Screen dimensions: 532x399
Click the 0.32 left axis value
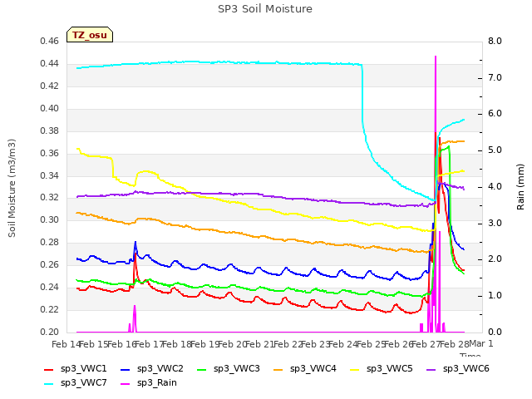pos(50,198)
